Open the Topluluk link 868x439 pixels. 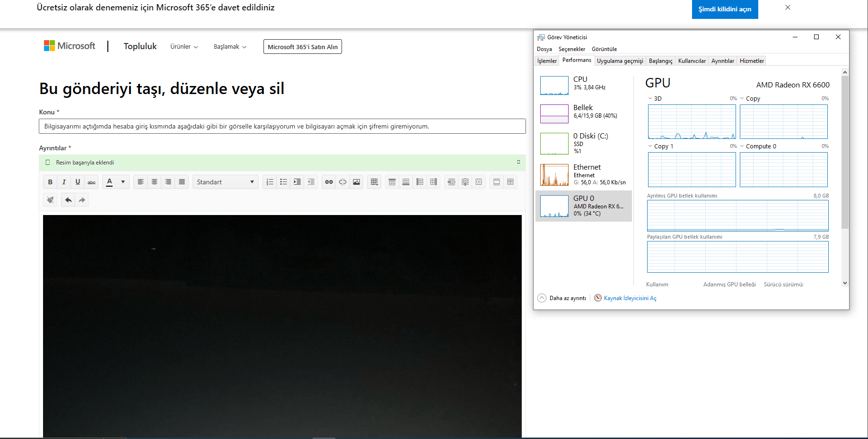[x=140, y=46]
